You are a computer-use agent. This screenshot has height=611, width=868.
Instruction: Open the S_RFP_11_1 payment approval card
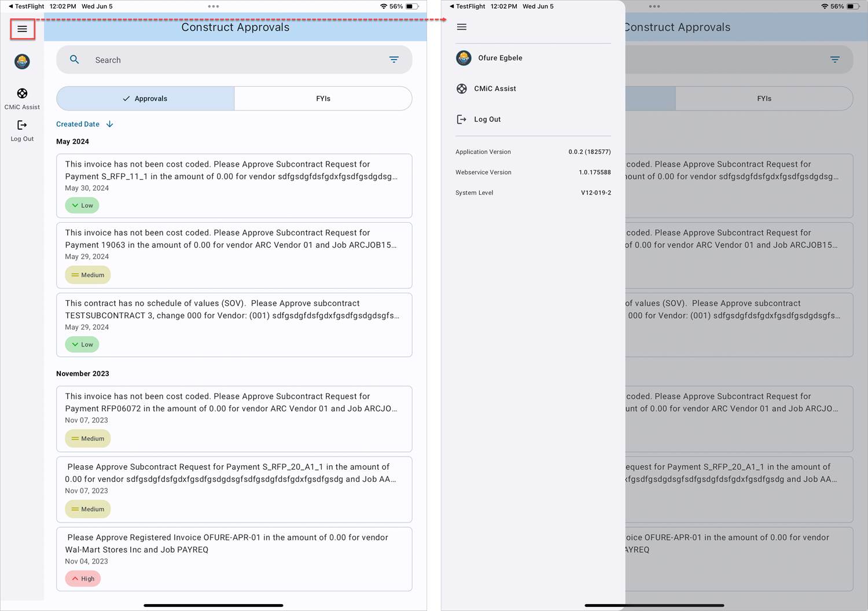[x=234, y=186]
